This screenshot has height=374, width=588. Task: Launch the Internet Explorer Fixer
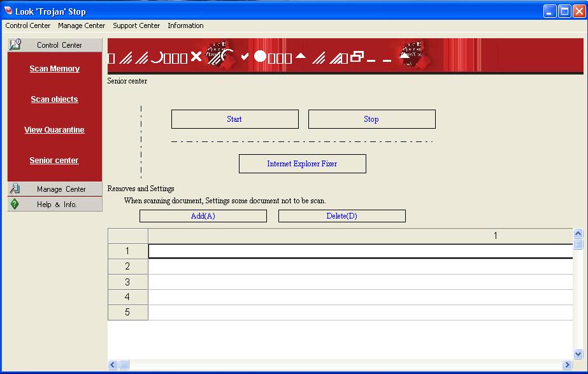[x=303, y=164]
